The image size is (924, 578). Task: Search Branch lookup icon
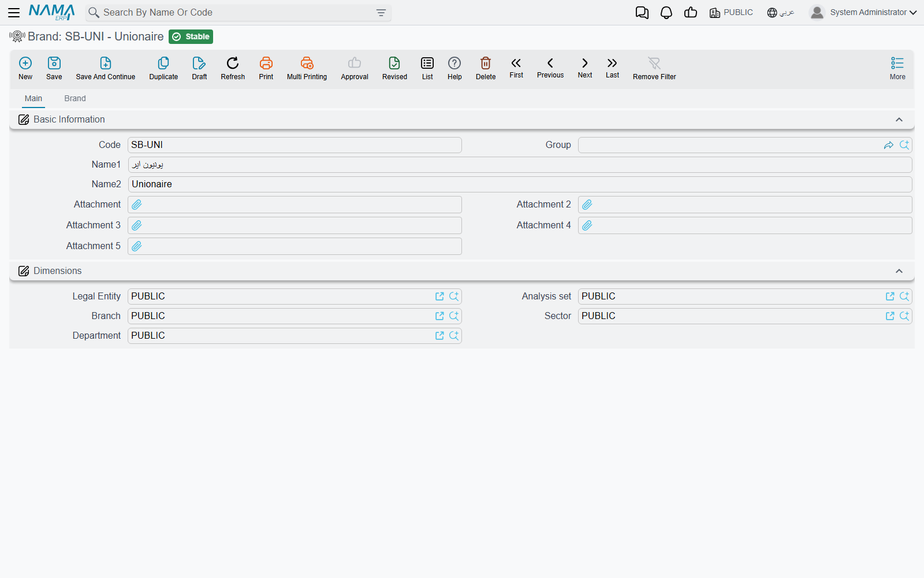tap(454, 316)
